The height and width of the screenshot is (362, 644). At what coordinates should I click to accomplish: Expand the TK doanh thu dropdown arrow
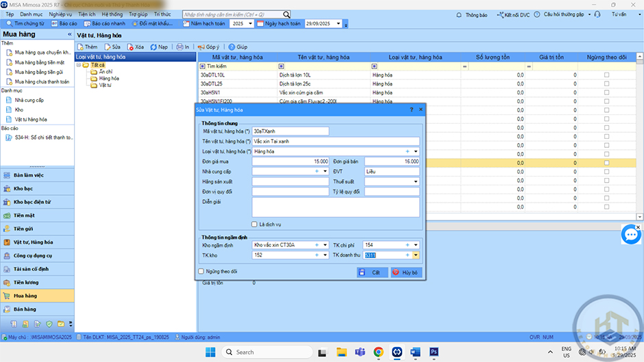click(x=415, y=255)
